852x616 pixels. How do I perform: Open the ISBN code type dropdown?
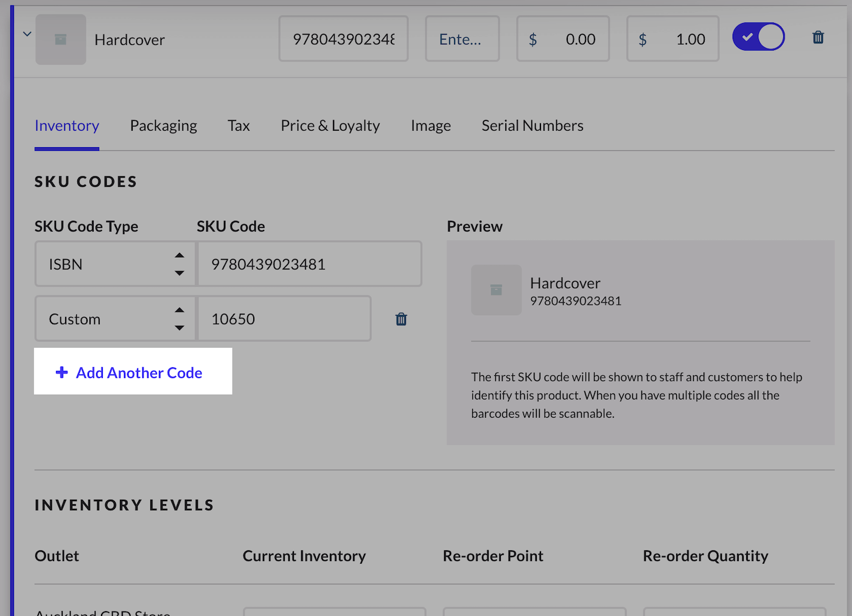pos(115,264)
